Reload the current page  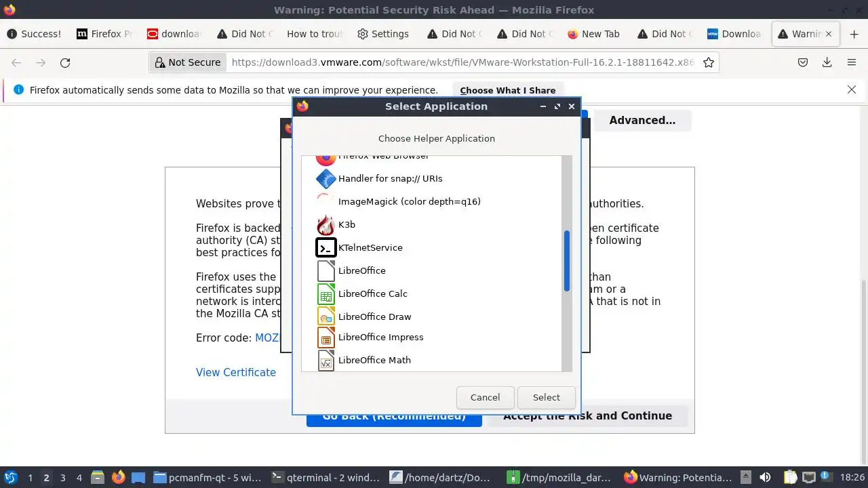pos(65,62)
